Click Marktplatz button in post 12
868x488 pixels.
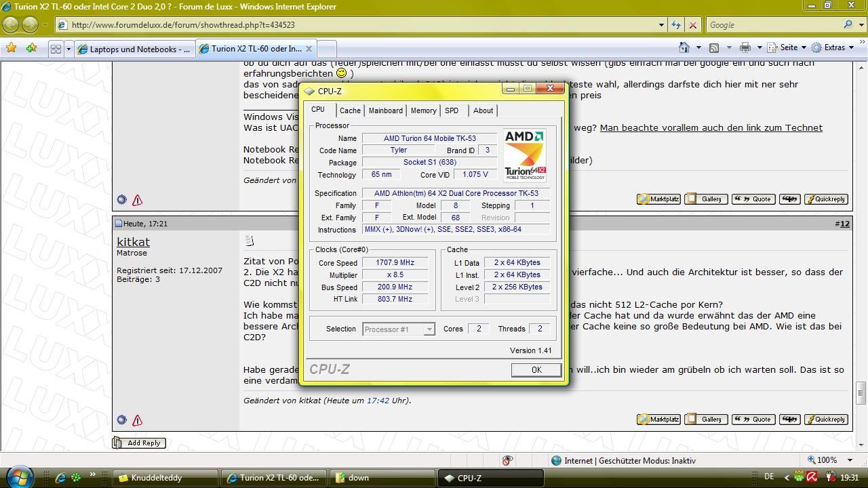point(658,420)
